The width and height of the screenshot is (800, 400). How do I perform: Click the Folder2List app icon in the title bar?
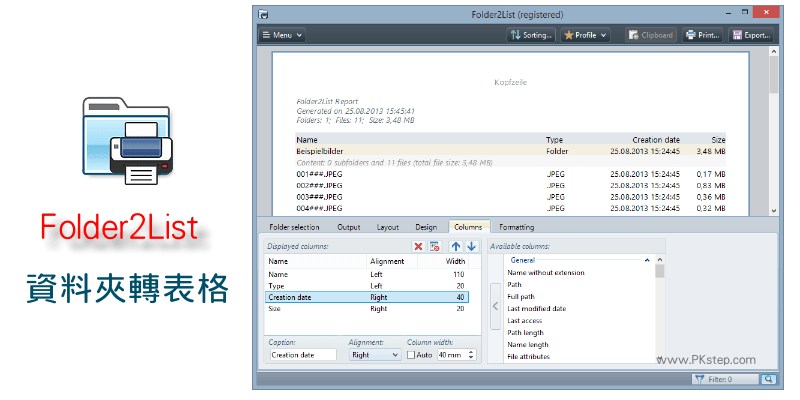click(x=263, y=14)
